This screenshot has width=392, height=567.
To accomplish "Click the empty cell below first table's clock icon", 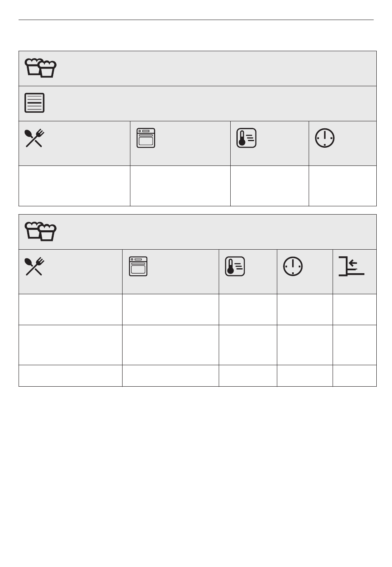I will [342, 186].
